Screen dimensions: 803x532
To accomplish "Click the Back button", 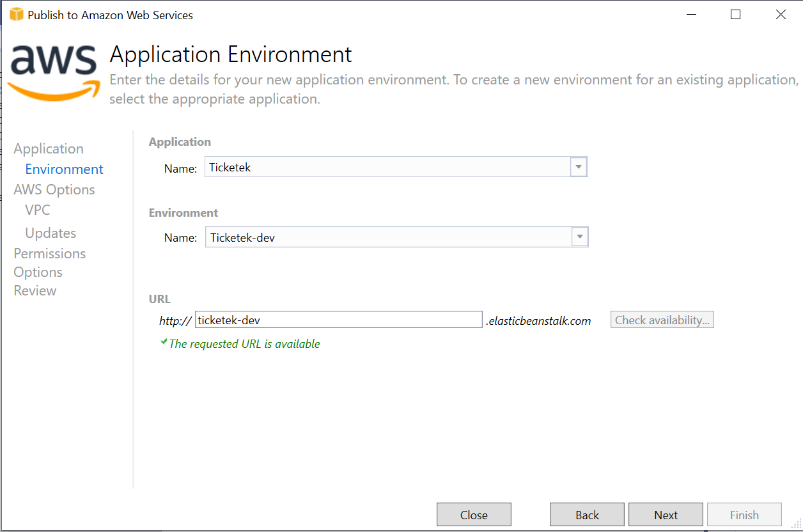I will 586,514.
